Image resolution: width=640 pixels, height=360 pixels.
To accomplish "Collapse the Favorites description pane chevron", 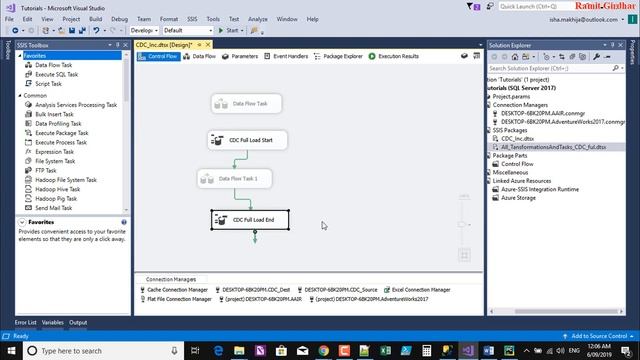I will click(22, 222).
